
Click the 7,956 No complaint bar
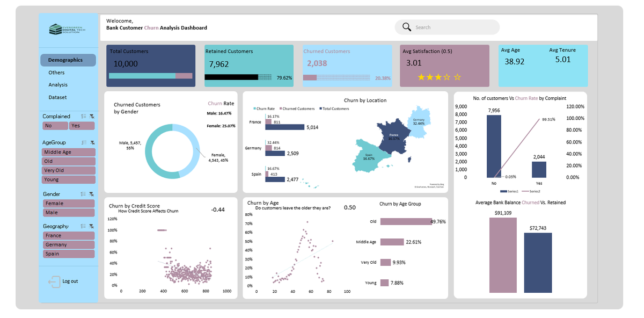point(494,146)
